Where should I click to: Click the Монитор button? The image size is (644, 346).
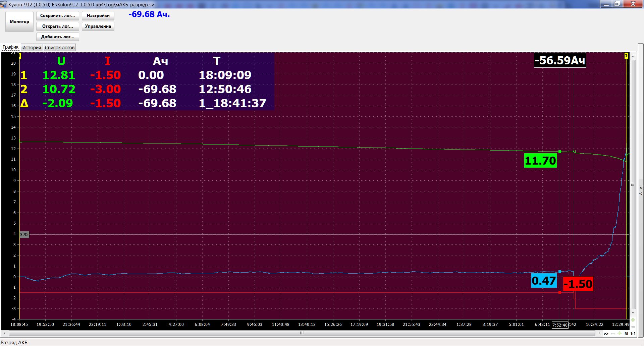pos(19,21)
